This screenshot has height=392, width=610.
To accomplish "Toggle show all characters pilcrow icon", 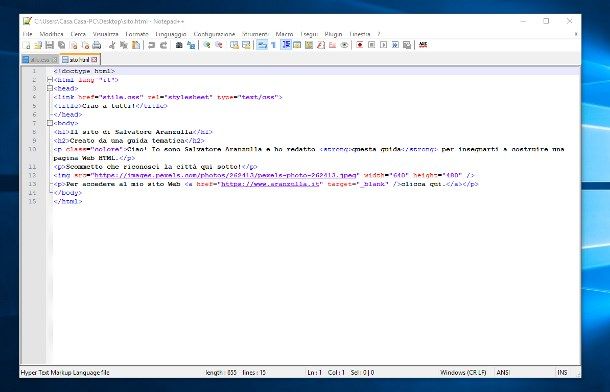I will [x=273, y=45].
